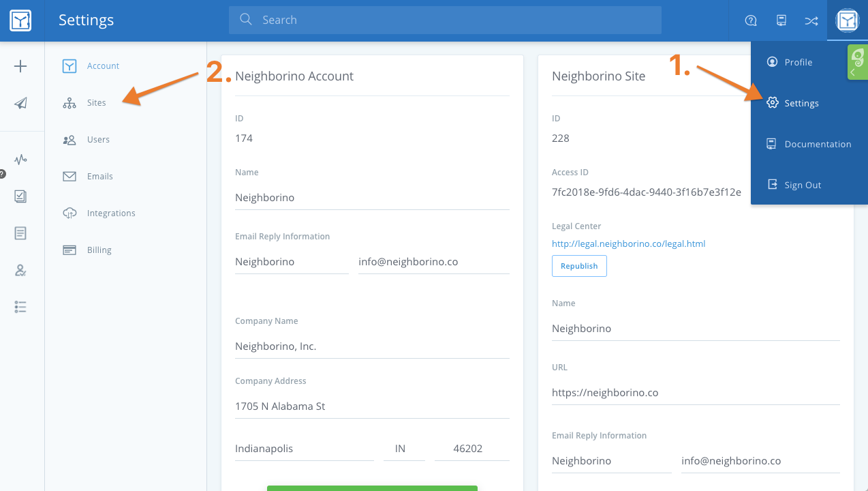
Task: Edit account reply email info@neighborino.co field
Action: [x=434, y=262]
